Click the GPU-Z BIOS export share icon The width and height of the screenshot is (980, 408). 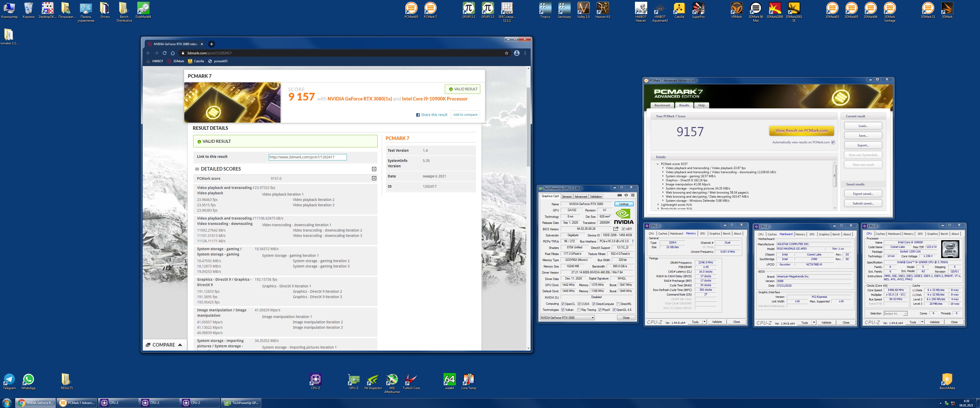click(616, 229)
